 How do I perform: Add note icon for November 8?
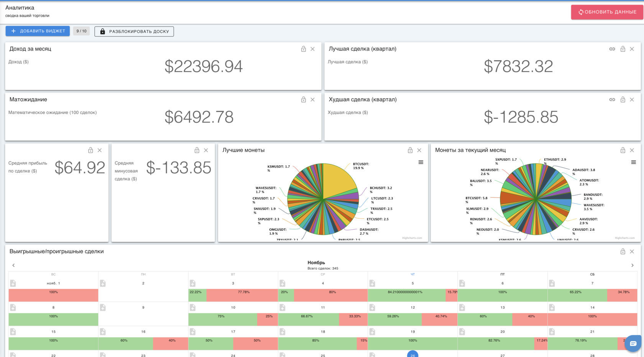[13, 308]
